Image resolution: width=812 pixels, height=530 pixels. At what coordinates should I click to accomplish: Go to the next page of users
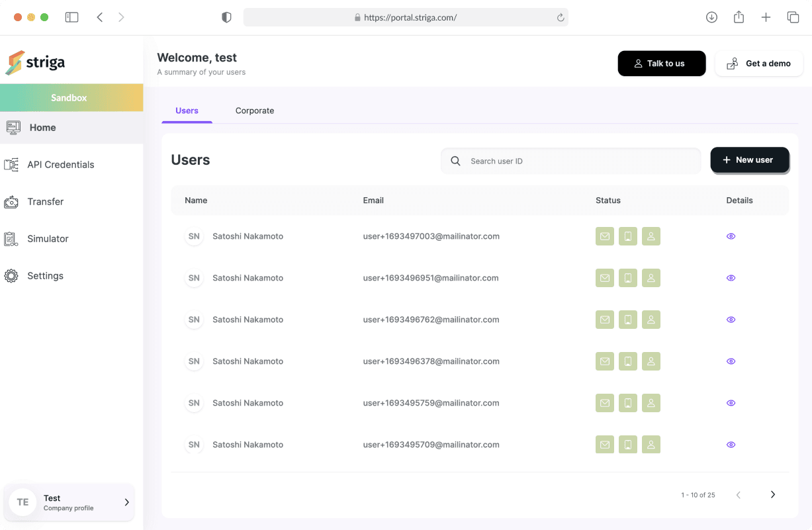point(772,494)
